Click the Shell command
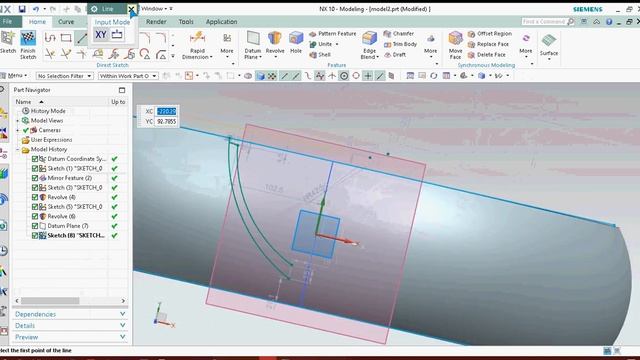Viewport: 640px width, 360px height. (320, 55)
